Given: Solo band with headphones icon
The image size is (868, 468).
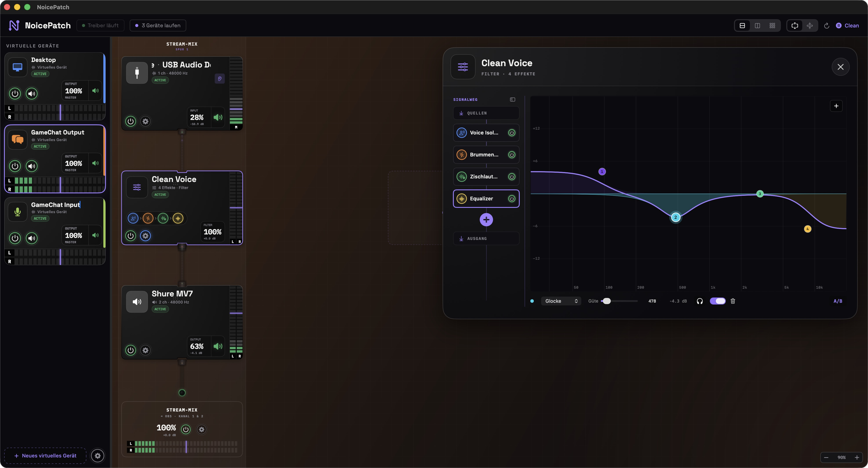Looking at the screenshot, I should (700, 301).
